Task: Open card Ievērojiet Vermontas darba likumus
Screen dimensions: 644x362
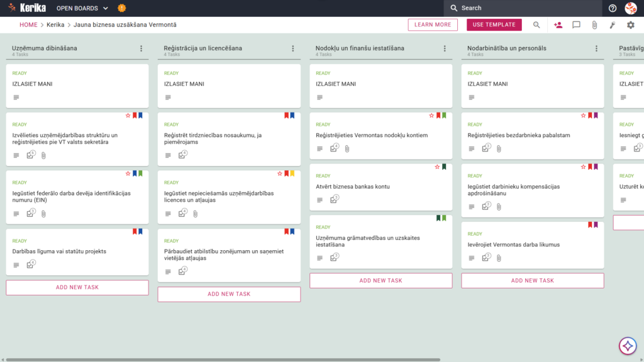Action: click(533, 246)
